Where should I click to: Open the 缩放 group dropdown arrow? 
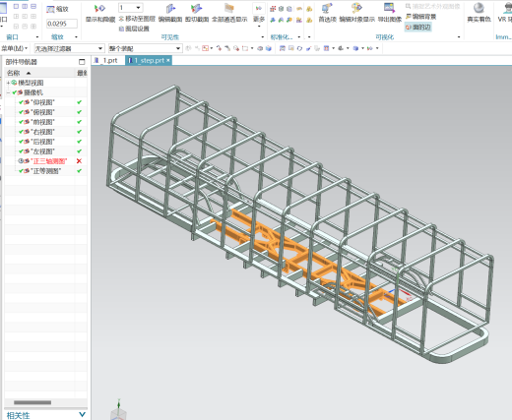(x=76, y=37)
